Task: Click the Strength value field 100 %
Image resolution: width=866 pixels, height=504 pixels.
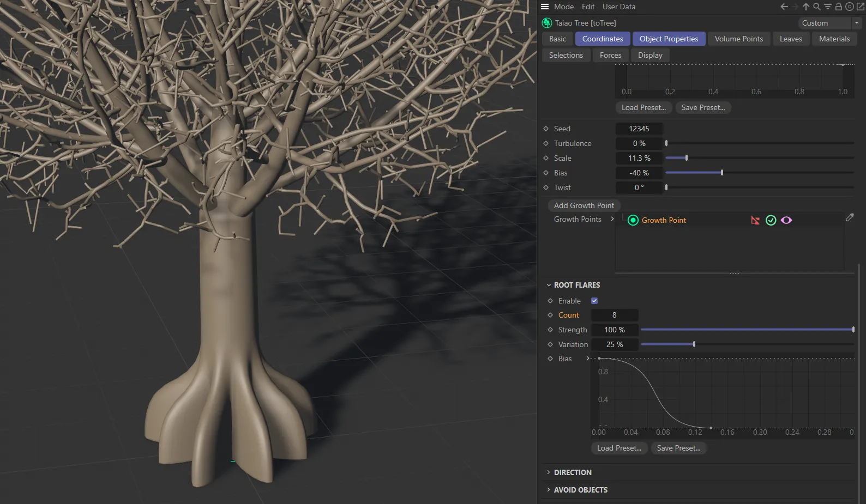Action: click(x=615, y=330)
